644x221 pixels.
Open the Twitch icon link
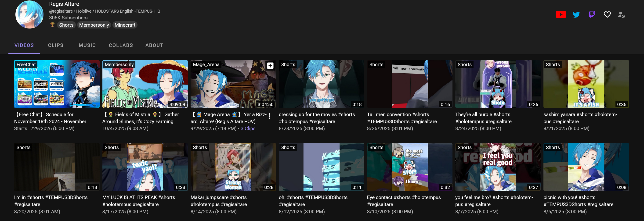pos(592,14)
